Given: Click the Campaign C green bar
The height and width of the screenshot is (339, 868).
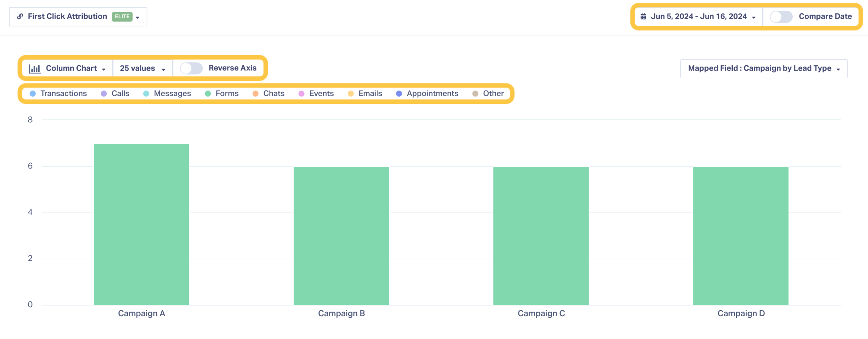Looking at the screenshot, I should (541, 236).
